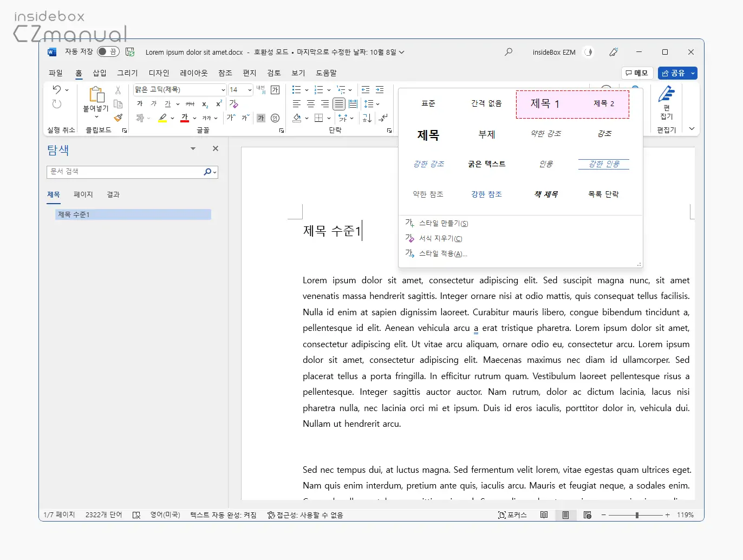Switch to Read Mode in status bar
The width and height of the screenshot is (743, 560).
pos(544,515)
